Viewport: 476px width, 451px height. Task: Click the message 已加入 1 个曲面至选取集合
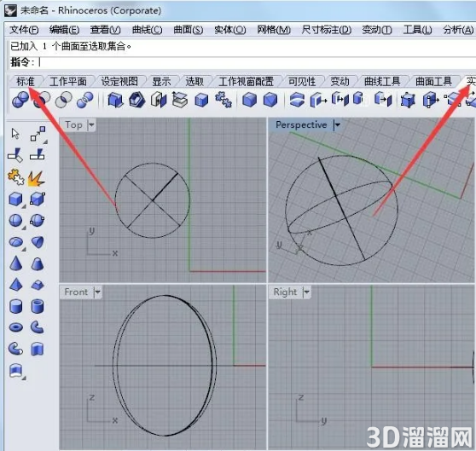(x=71, y=46)
